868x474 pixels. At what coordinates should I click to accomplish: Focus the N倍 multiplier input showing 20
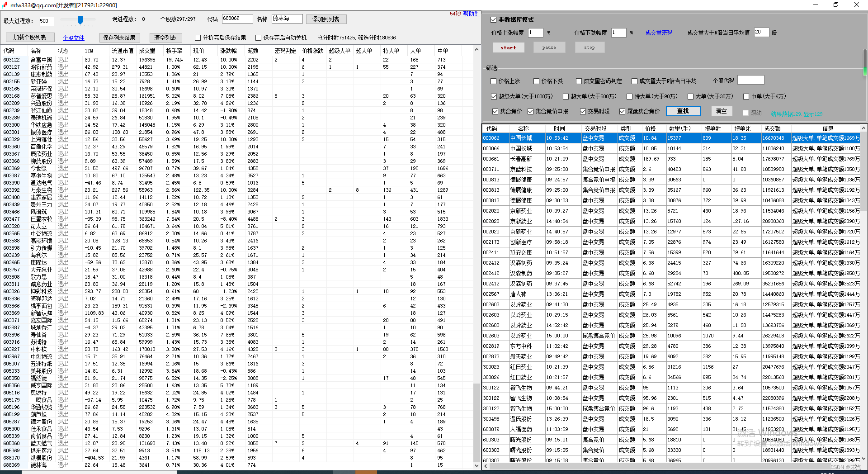coord(761,32)
